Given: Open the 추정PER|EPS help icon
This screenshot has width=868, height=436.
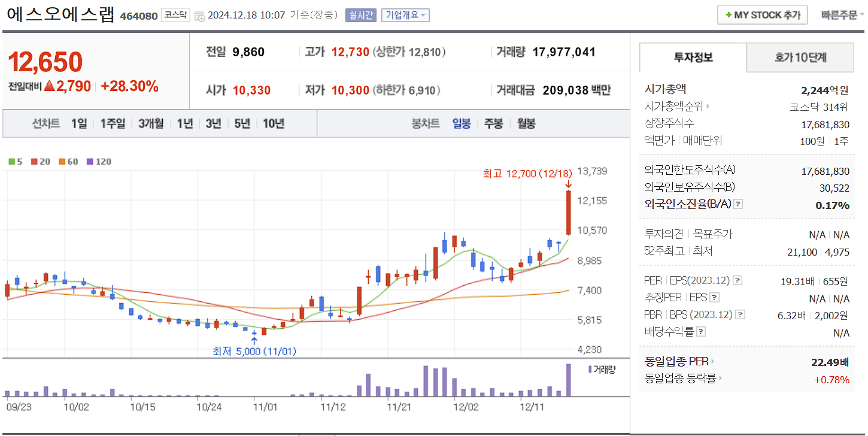Looking at the screenshot, I should click(714, 298).
